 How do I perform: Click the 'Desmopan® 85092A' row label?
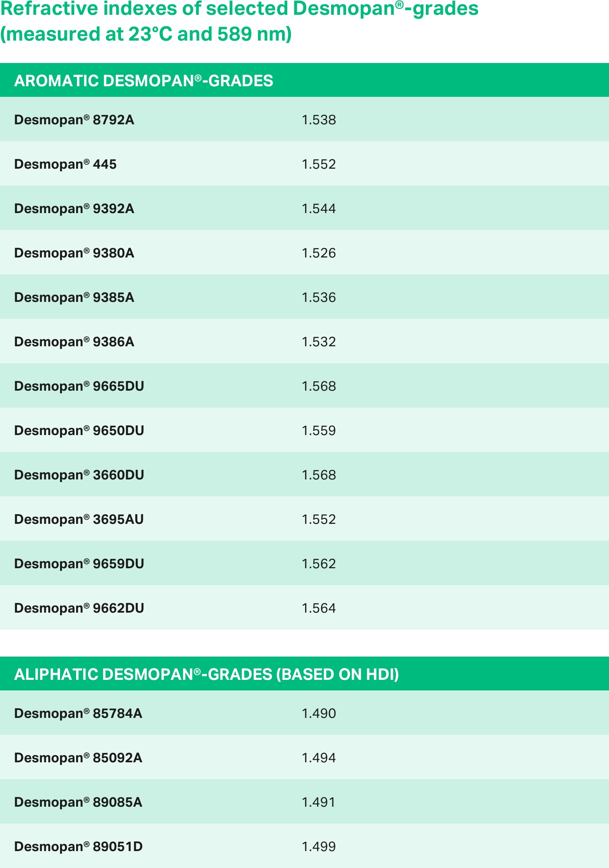coord(78,758)
